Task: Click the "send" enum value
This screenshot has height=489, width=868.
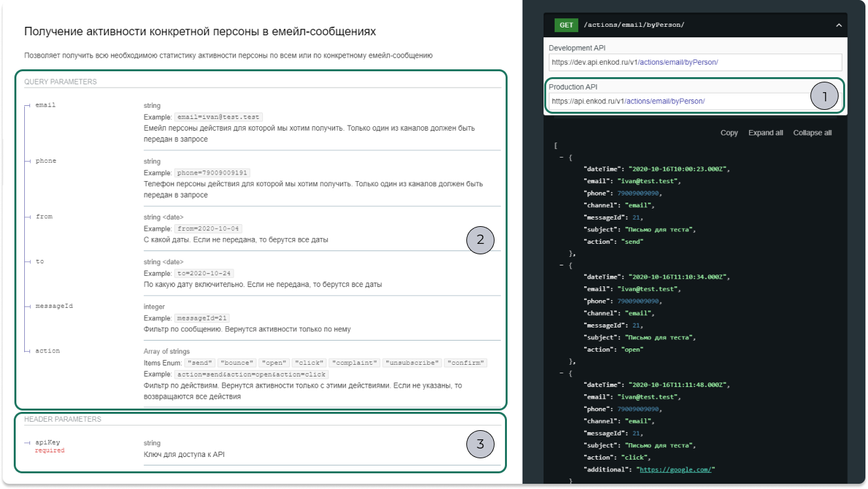Action: (x=200, y=363)
